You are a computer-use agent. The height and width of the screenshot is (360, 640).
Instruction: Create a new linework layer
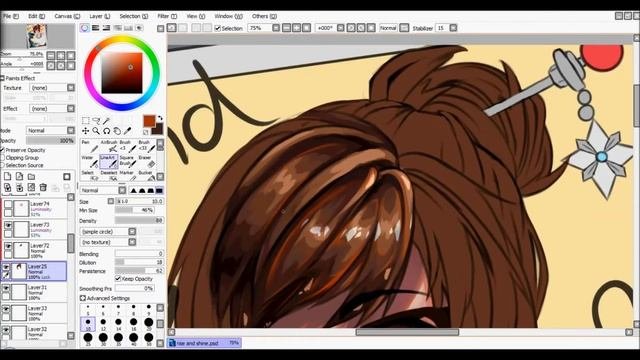click(19, 176)
